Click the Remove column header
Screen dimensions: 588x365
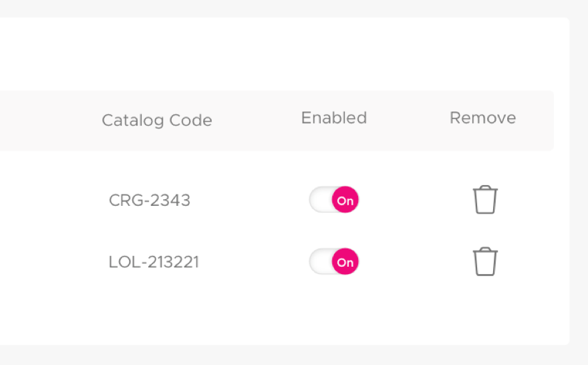pos(482,118)
